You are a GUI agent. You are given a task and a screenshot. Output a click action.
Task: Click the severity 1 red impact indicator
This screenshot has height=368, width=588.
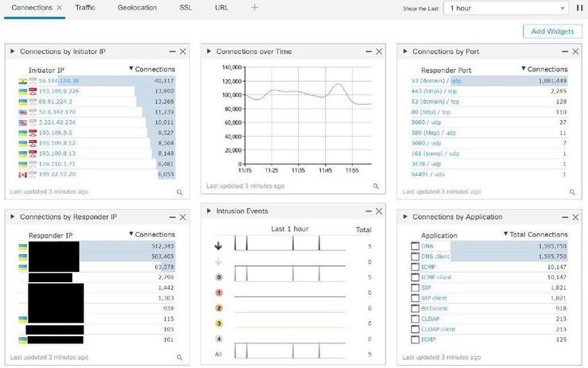tap(219, 292)
